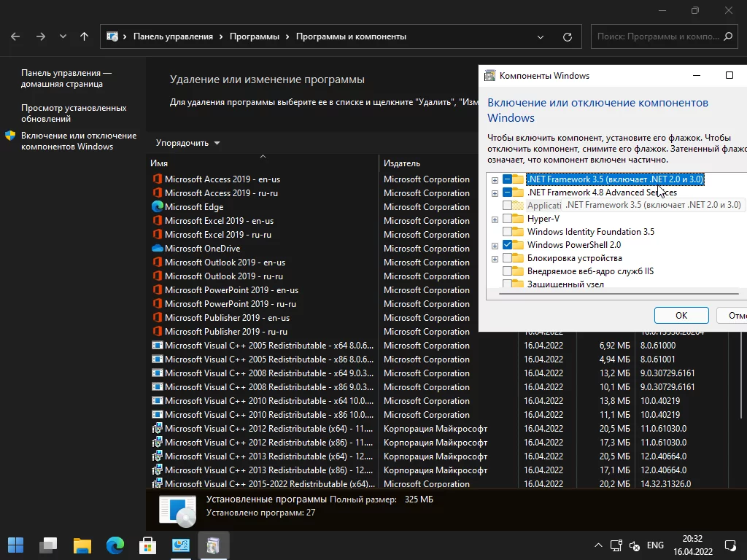
Task: Open the Упорядочить dropdown menu
Action: click(187, 143)
